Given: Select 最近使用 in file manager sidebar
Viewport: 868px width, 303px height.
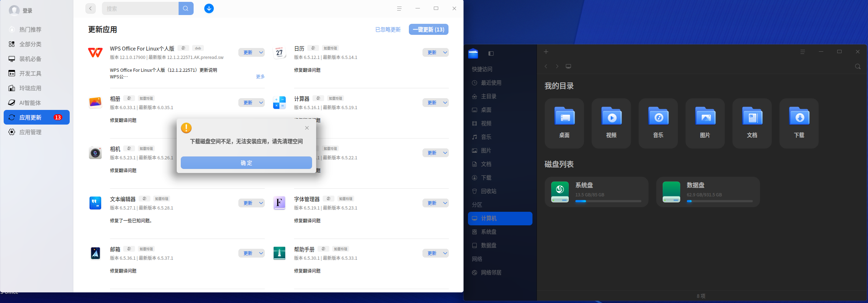Looking at the screenshot, I should click(x=500, y=83).
